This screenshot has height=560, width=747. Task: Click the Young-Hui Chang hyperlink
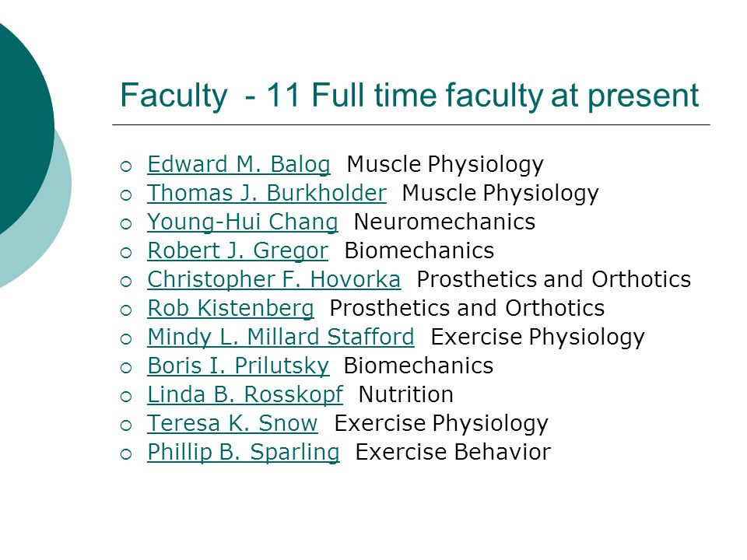point(243,222)
